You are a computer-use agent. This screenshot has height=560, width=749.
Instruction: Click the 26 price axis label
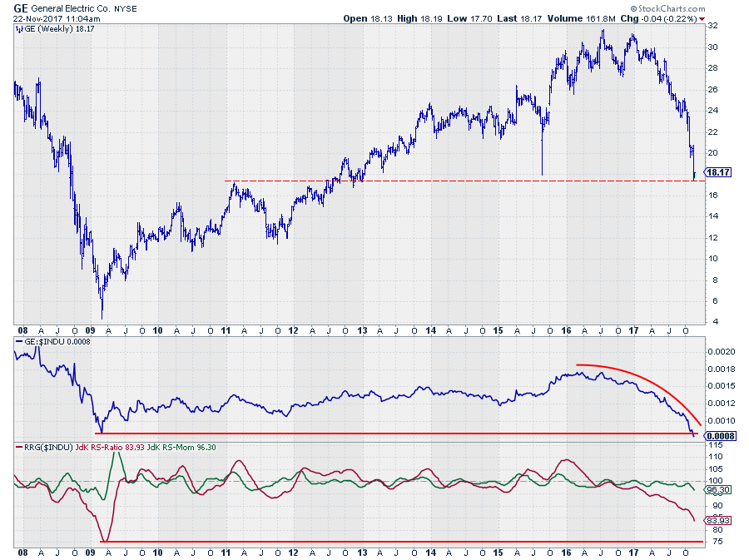coord(712,89)
